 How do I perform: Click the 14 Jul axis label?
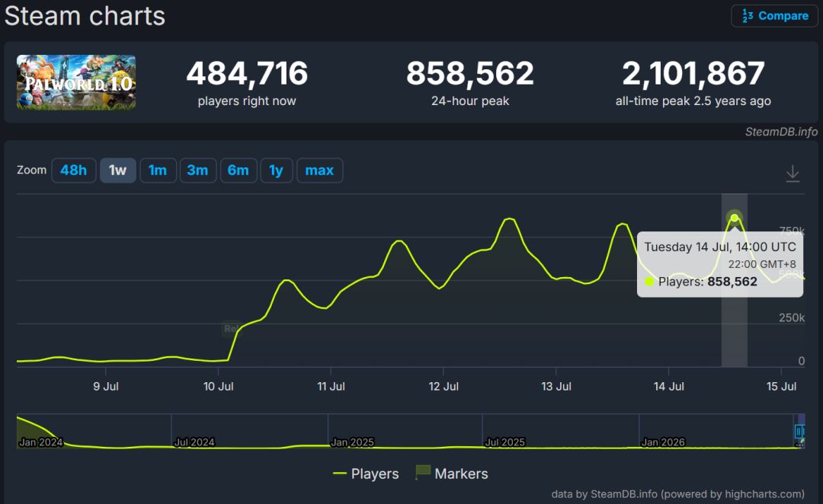[669, 387]
